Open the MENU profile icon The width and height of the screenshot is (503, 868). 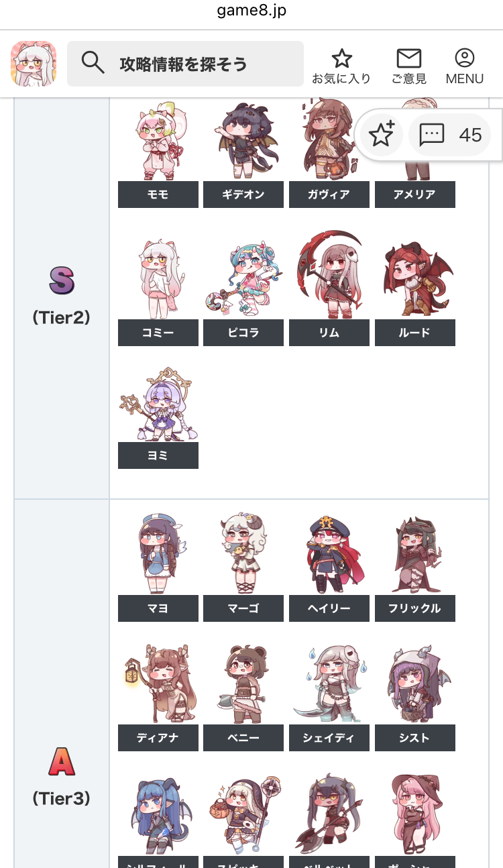coord(464,58)
